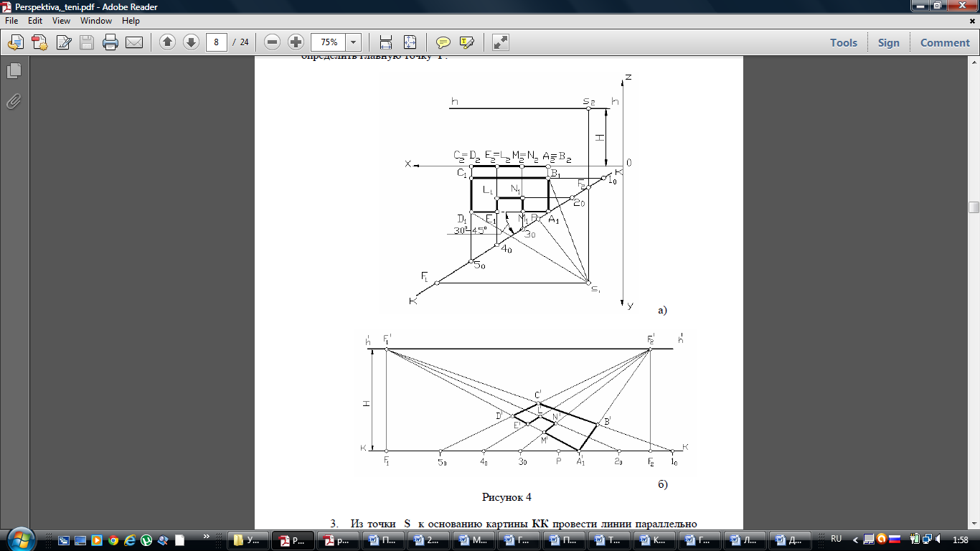Click the 'Рисунок 4' figure caption

[x=507, y=496]
